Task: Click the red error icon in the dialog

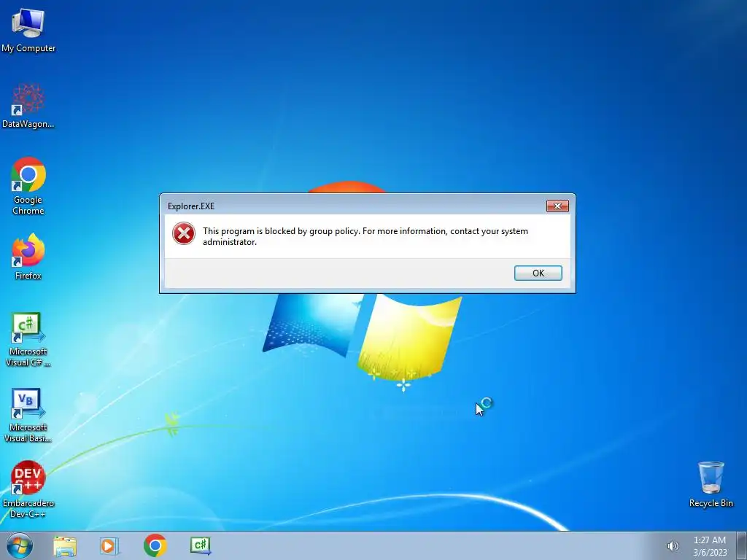Action: [x=183, y=233]
